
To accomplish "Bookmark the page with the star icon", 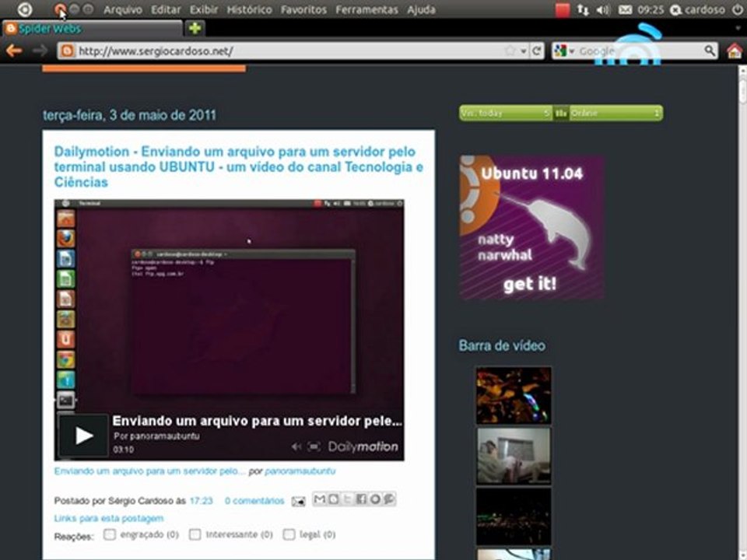I will point(510,51).
